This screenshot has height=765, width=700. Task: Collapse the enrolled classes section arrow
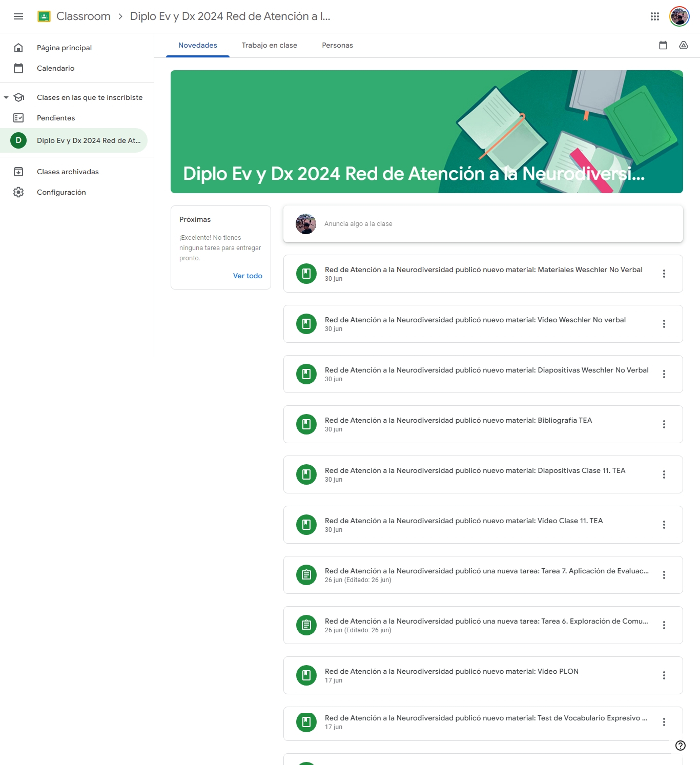click(6, 97)
